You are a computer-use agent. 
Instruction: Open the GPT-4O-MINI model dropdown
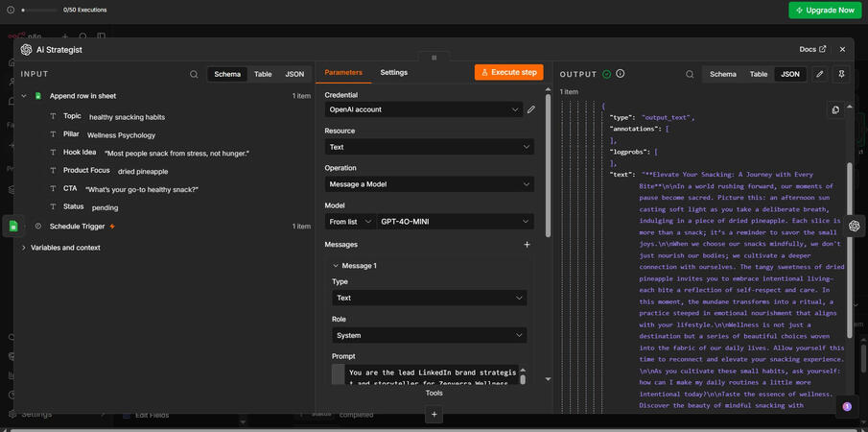[455, 222]
